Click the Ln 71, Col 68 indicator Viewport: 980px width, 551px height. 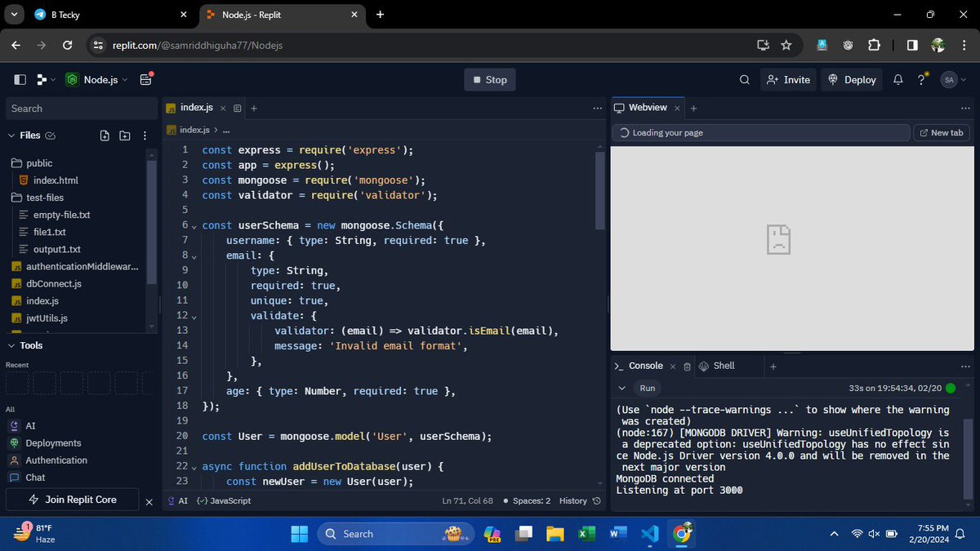click(467, 501)
